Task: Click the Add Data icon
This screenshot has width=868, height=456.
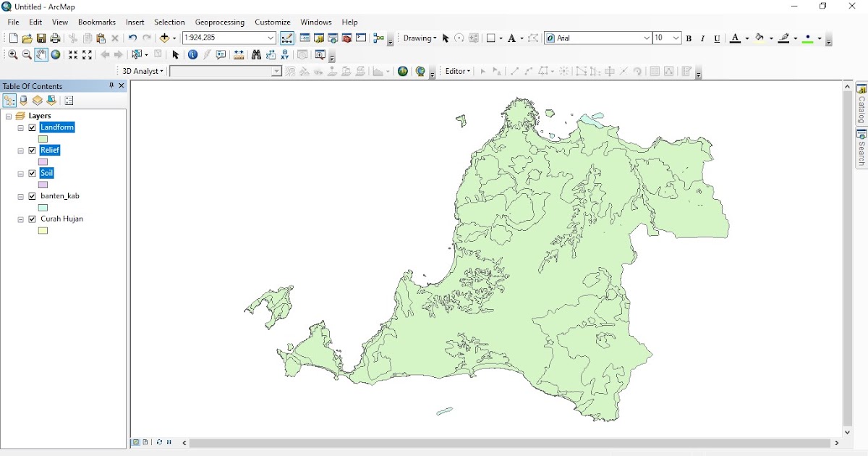Action: pos(165,38)
